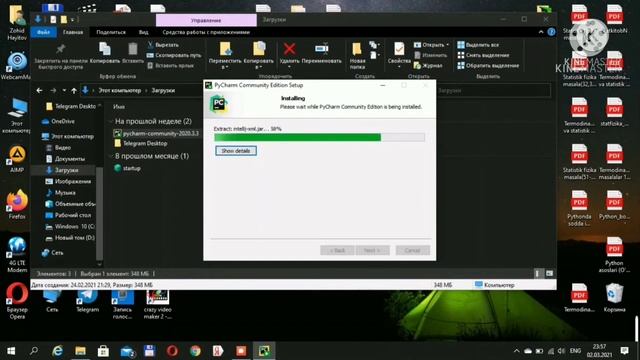Open the Вид ribbon tab
This screenshot has width=640, height=360.
tap(143, 32)
